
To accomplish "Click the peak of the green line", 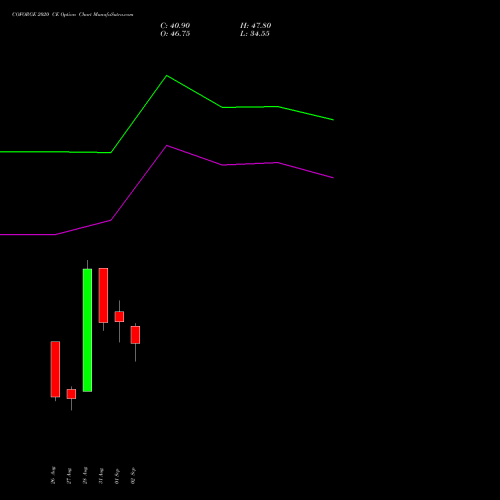I will pos(167,76).
